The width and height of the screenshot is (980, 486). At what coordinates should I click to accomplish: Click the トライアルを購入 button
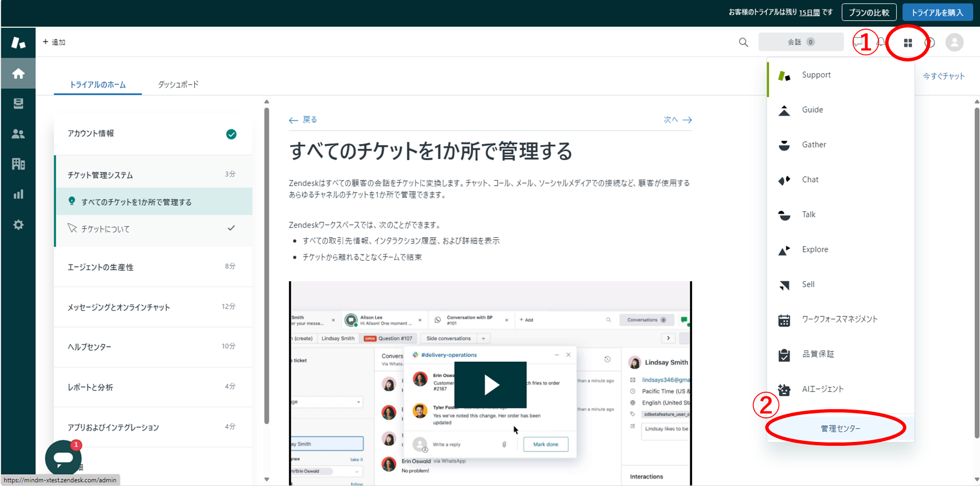(937, 12)
